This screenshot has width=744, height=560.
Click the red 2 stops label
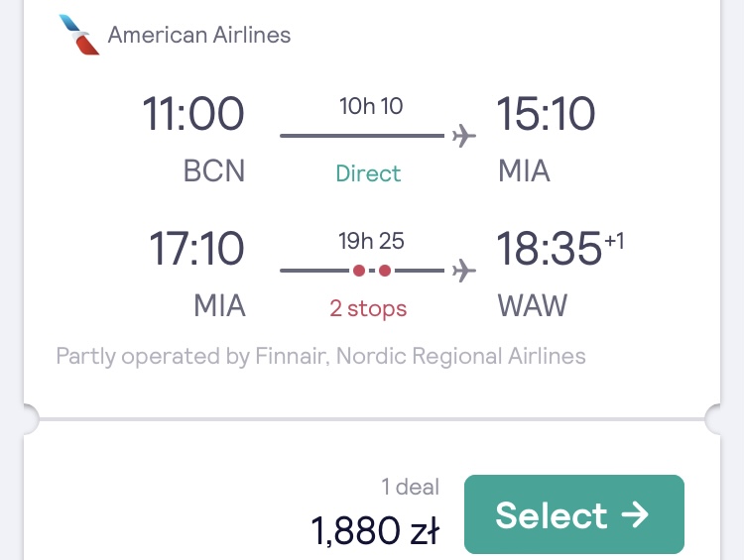tap(368, 308)
